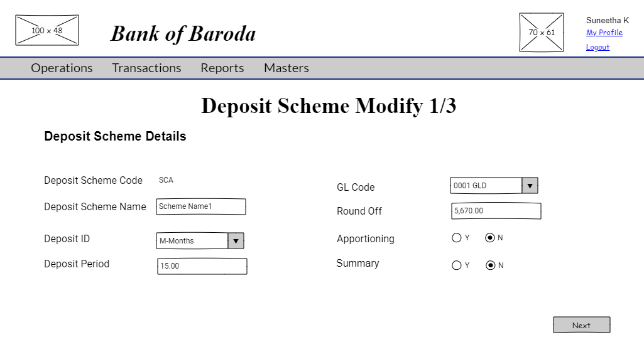Viewport: 644px width, 342px height.
Task: Select the solid radio button directly below 5,670.00 field
Action: point(457,238)
